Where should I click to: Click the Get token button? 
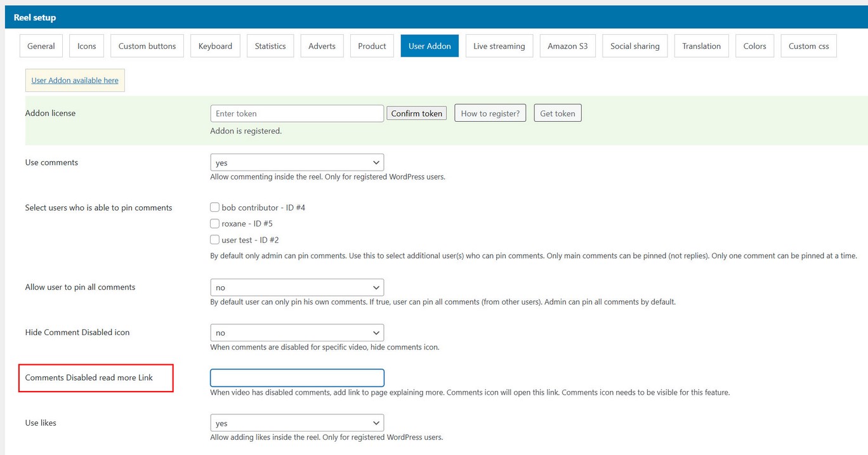[557, 114]
